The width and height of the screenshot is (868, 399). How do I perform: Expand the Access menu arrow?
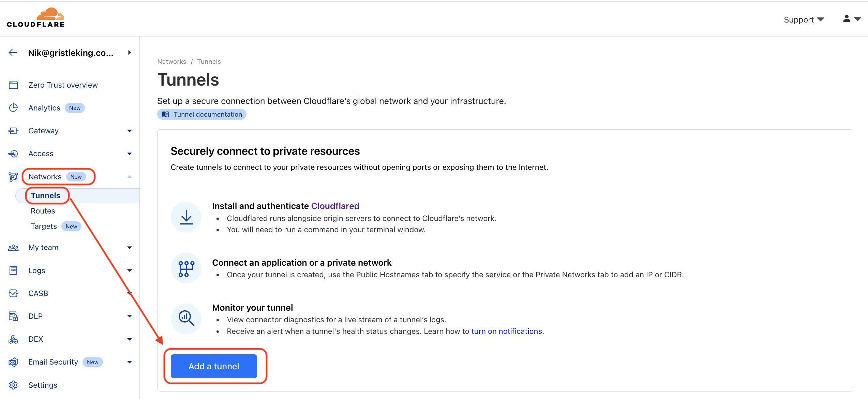tap(130, 154)
